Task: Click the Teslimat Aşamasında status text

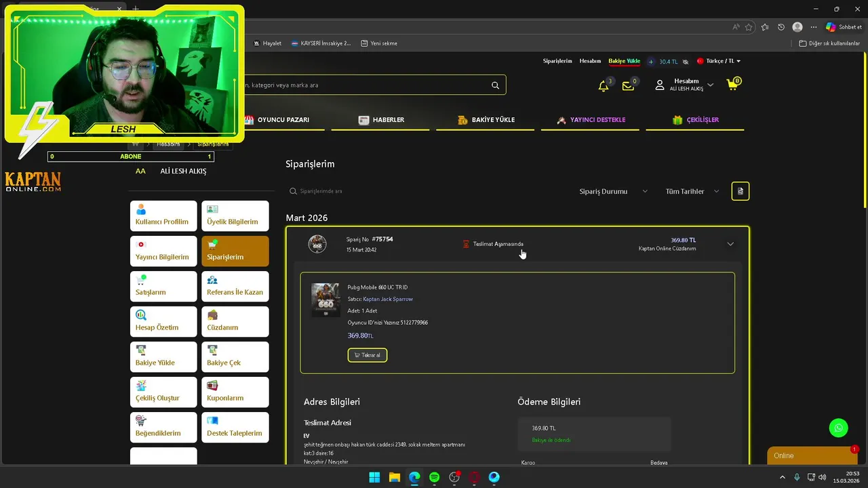Action: [498, 244]
